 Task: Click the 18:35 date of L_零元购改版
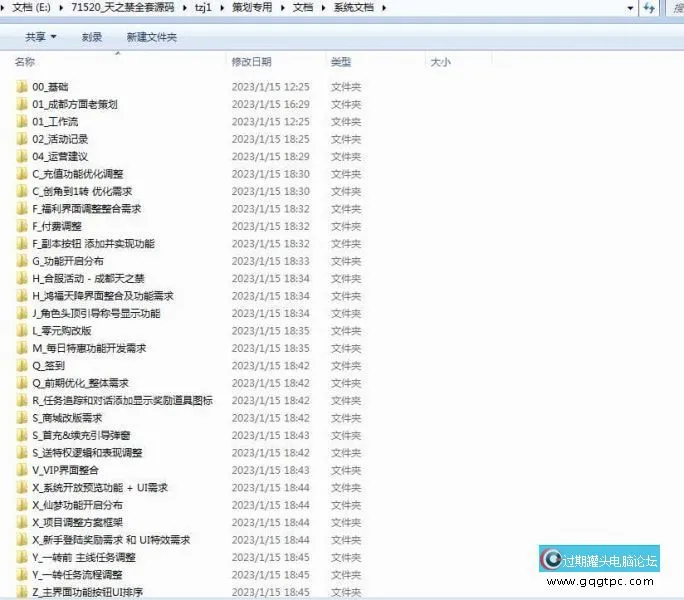click(270, 331)
